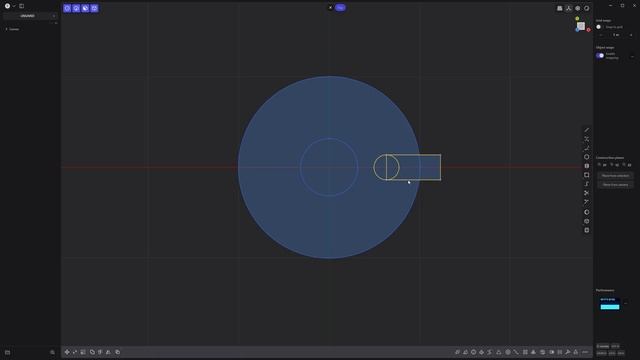Screen dimensions: 640x360
Task: Switch to the UNNAMED document tab
Action: tap(27, 16)
